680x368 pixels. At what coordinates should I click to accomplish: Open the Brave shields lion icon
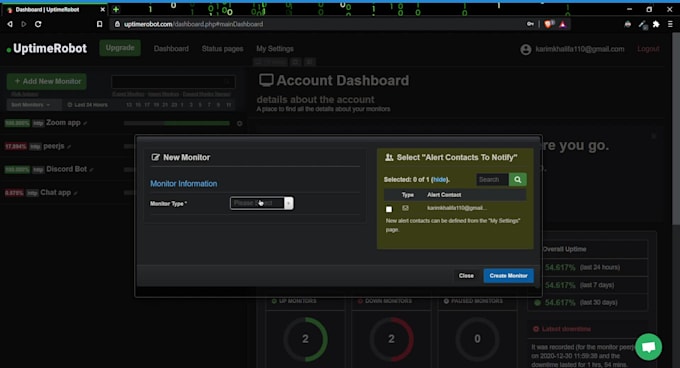(549, 24)
